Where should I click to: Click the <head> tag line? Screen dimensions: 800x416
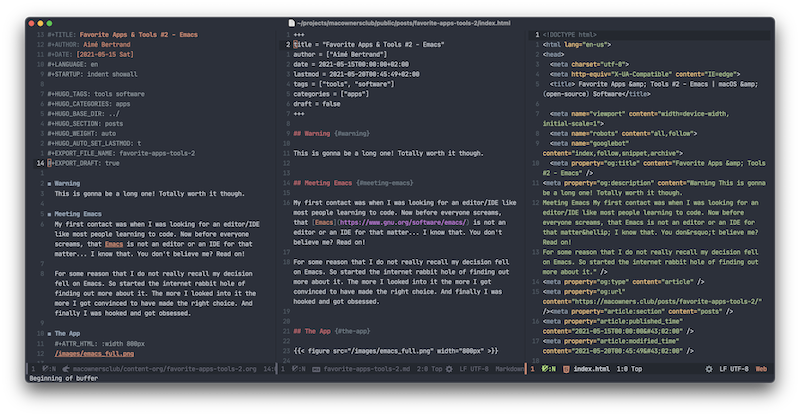pyautogui.click(x=553, y=54)
